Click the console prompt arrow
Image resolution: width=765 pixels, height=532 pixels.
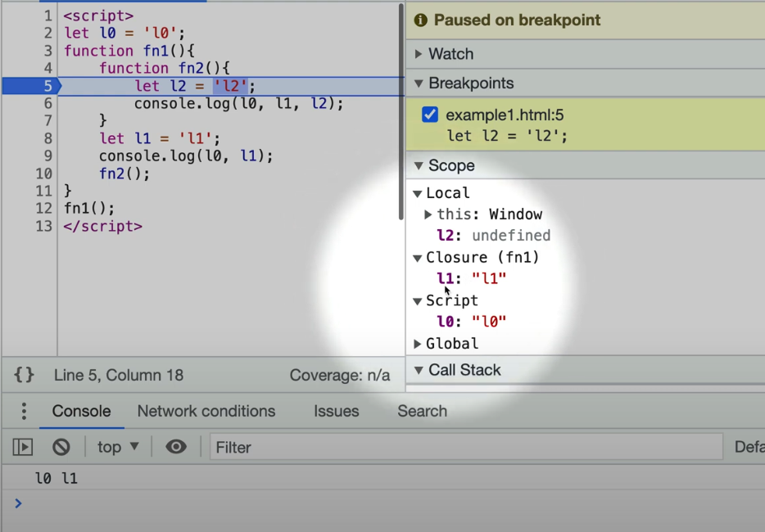[x=18, y=503]
